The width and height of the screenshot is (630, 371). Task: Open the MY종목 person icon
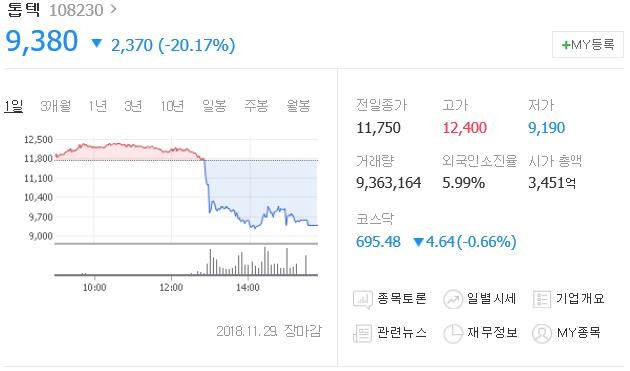point(542,334)
